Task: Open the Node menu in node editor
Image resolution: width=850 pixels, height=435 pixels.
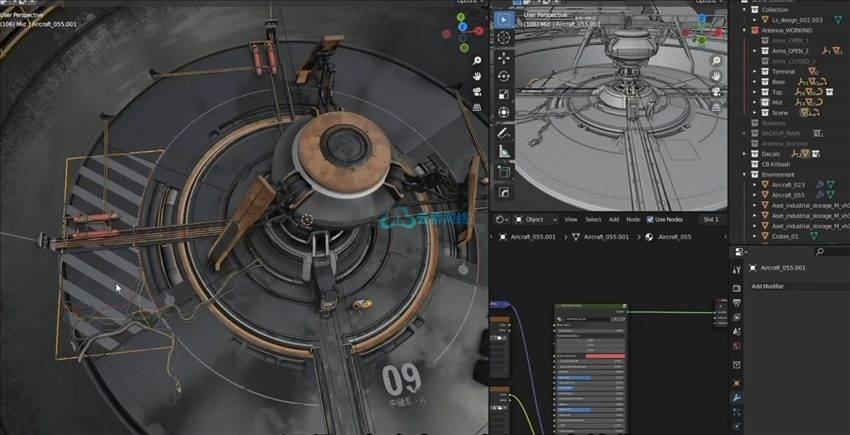Action: pos(633,220)
